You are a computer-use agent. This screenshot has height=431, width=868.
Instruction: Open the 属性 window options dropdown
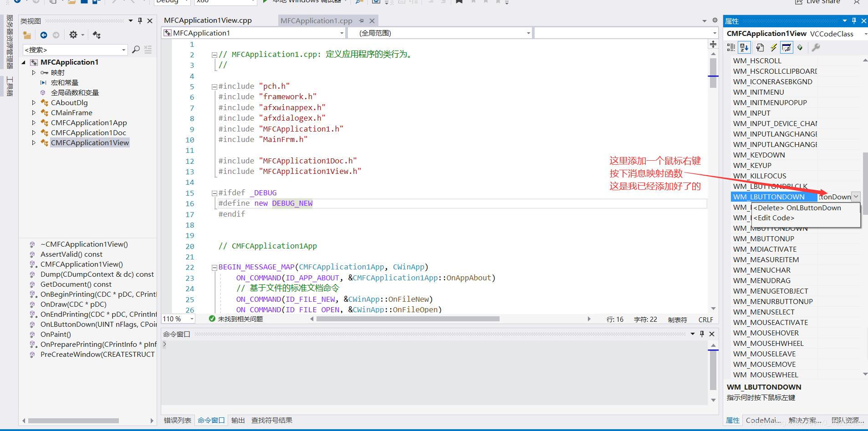click(844, 20)
